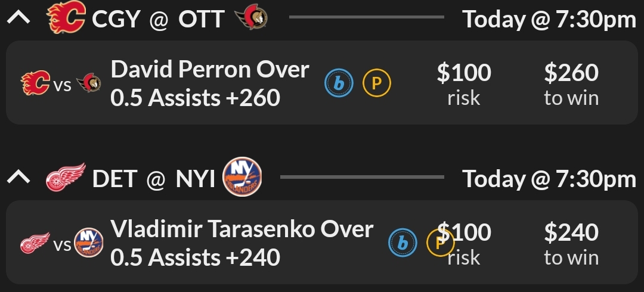
Task: Select the Vladimir Tarasenko Over 0.5 Assists bet
Action: click(241, 243)
